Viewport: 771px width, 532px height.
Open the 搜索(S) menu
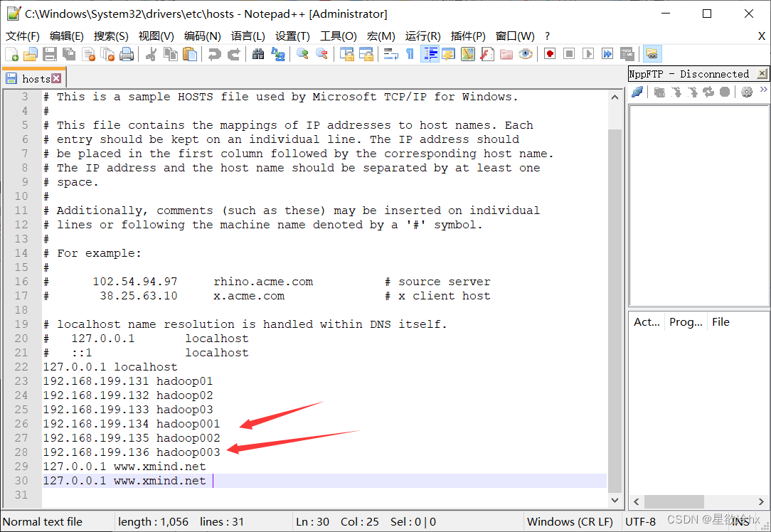pyautogui.click(x=111, y=36)
